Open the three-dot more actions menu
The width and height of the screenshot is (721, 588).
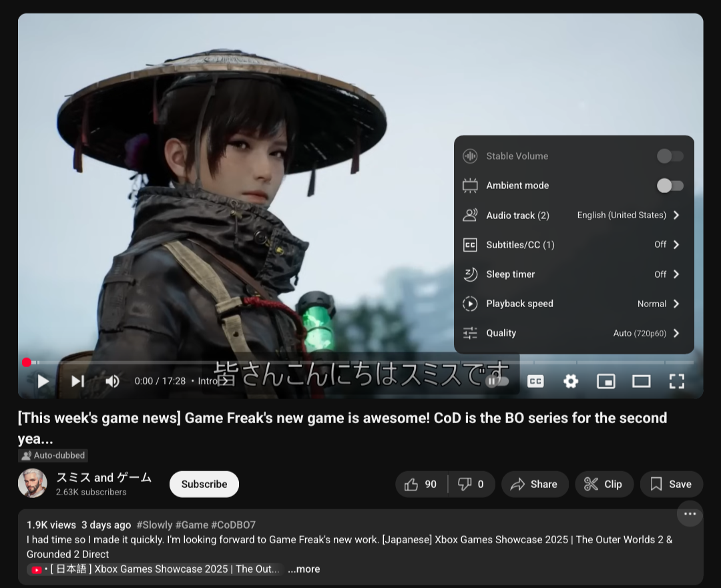(690, 514)
